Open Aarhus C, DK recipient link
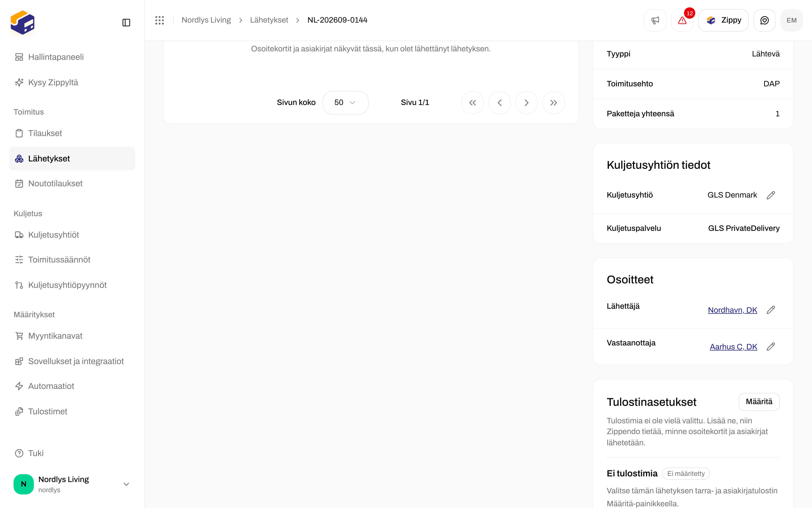This screenshot has height=508, width=812. [734, 347]
